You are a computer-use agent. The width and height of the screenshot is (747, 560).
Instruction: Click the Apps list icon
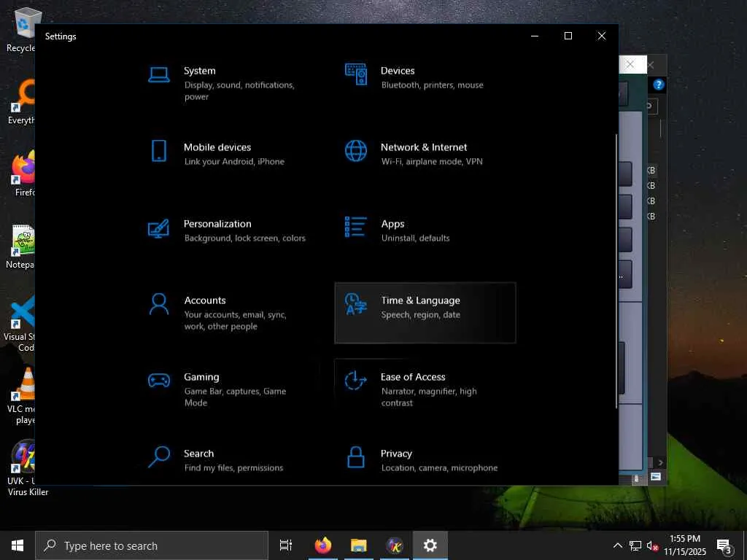point(356,227)
